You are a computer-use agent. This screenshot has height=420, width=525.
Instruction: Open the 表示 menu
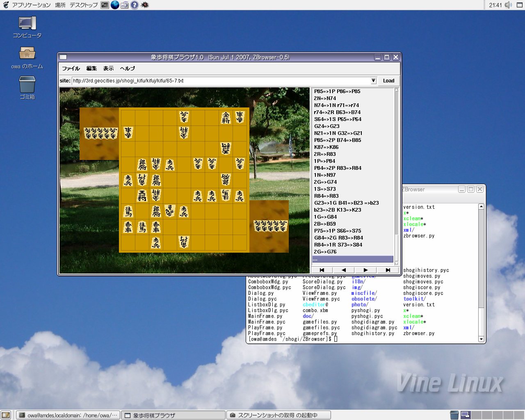click(x=108, y=68)
